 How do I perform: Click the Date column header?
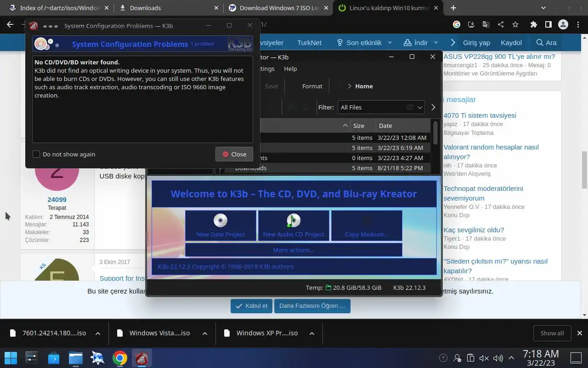coord(403,126)
